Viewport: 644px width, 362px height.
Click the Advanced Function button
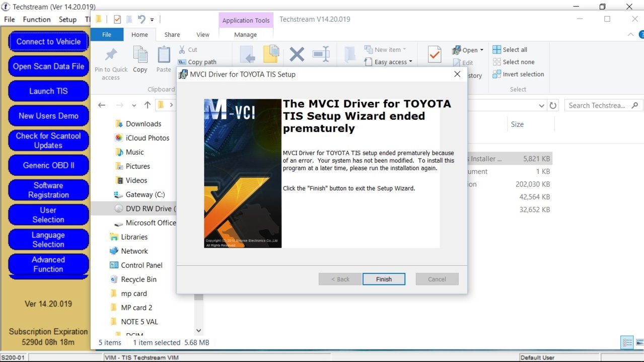click(48, 264)
